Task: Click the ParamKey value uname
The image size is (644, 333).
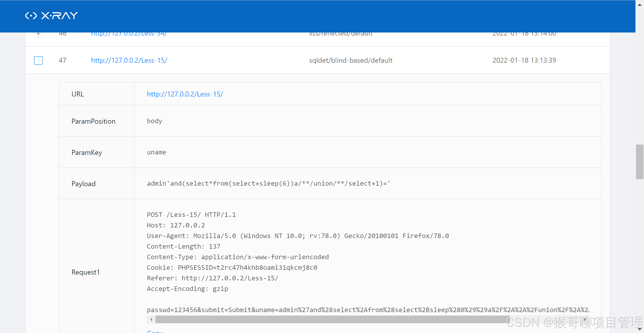Action: click(x=156, y=152)
